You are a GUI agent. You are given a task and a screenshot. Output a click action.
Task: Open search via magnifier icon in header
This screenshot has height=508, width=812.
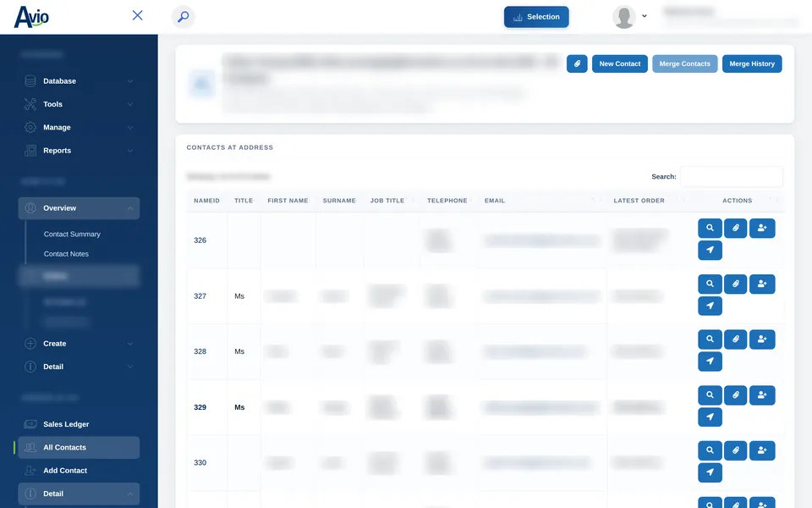pos(183,17)
